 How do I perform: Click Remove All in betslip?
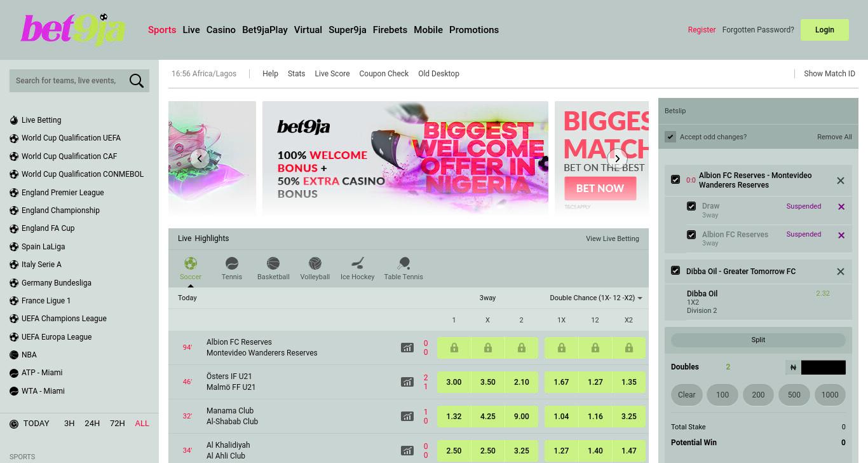point(834,137)
